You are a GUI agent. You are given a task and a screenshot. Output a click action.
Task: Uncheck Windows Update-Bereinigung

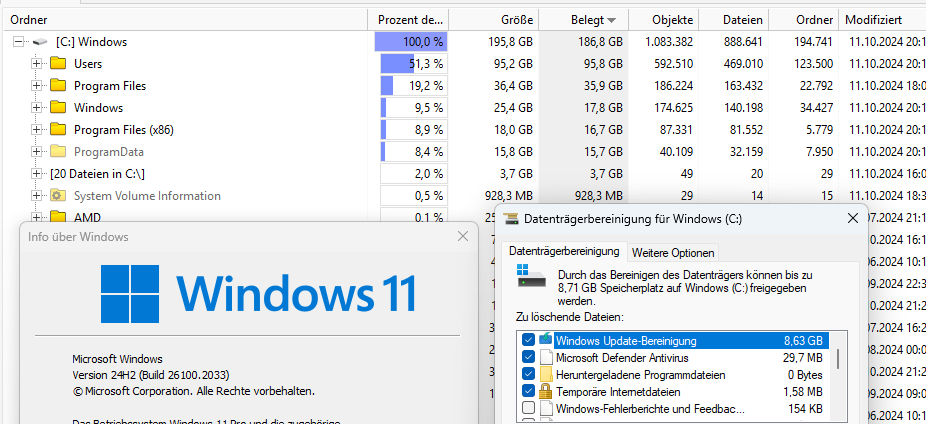point(529,340)
